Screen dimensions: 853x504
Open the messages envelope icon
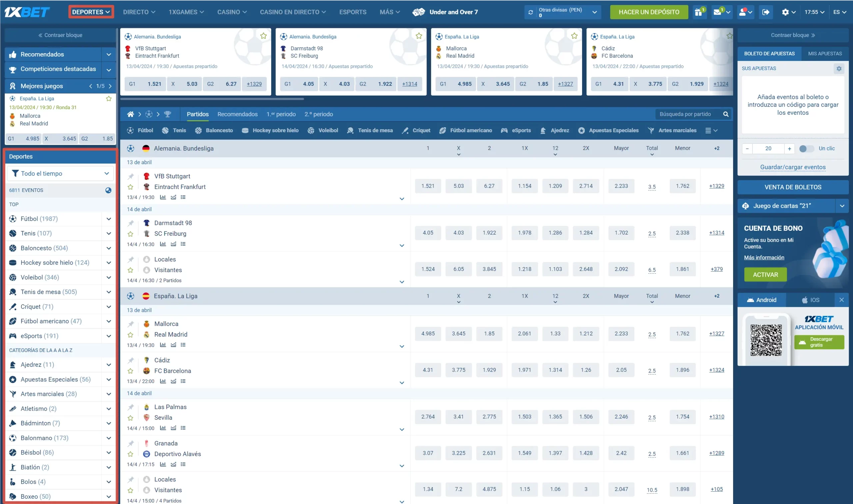point(721,12)
